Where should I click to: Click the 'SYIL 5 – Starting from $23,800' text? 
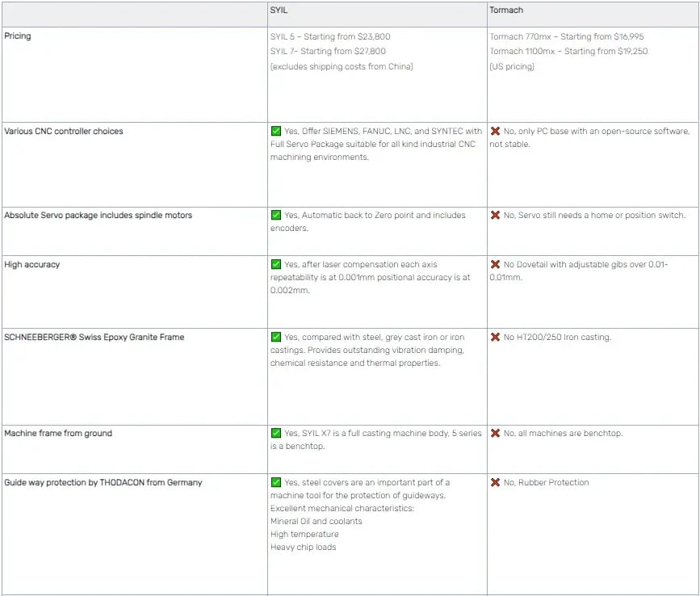click(330, 36)
